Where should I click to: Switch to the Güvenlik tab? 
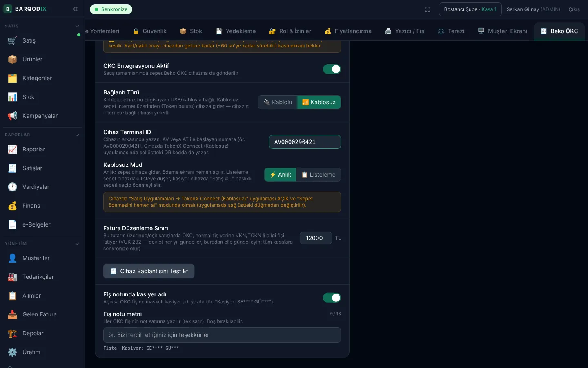[x=150, y=31]
